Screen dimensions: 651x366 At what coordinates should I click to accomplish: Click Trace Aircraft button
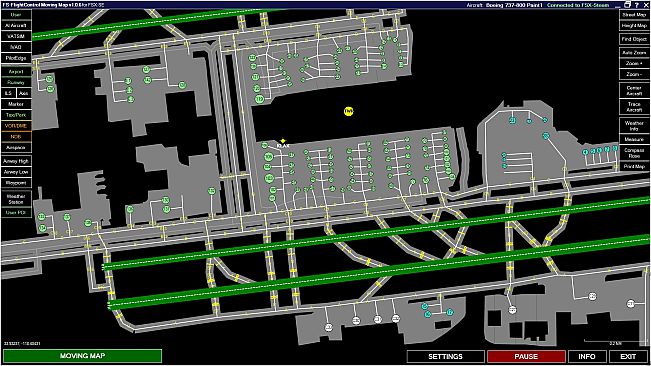click(x=634, y=107)
